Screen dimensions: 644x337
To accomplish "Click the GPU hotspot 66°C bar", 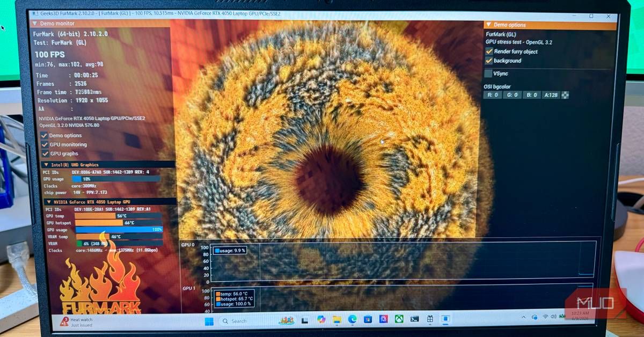I will coord(118,222).
